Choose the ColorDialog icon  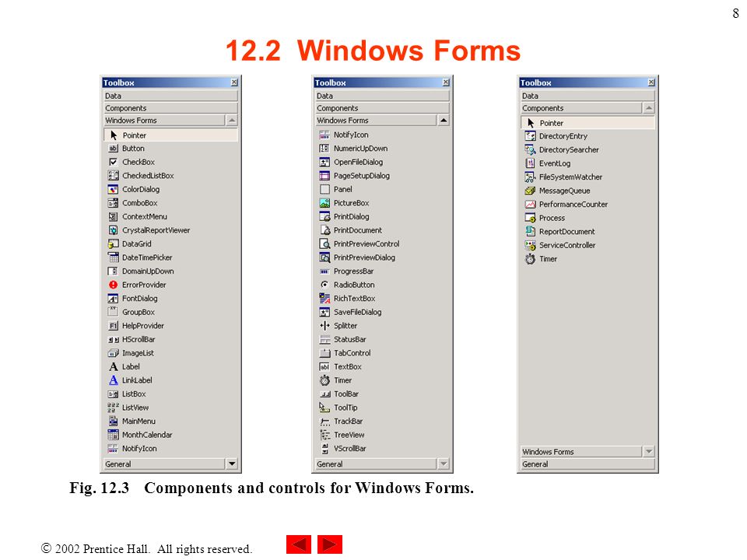tap(113, 190)
